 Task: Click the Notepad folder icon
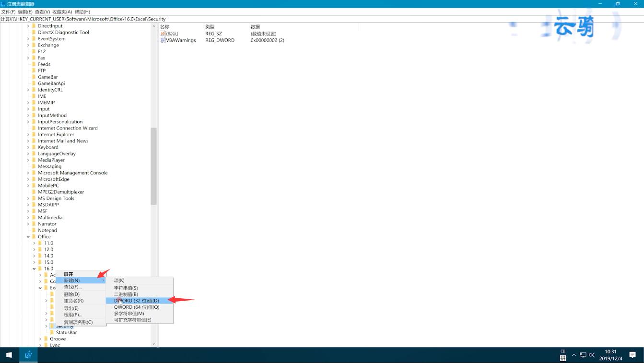tap(34, 230)
